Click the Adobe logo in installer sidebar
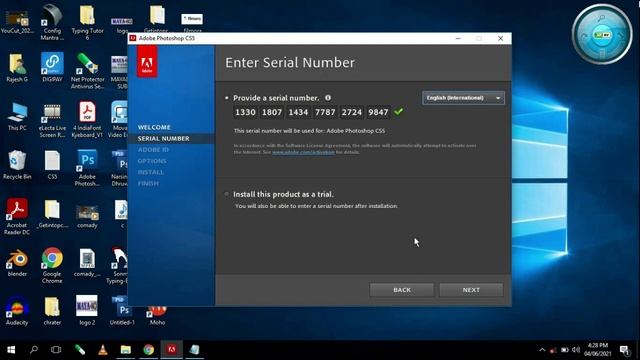This screenshot has height=360, width=640. pos(147,61)
